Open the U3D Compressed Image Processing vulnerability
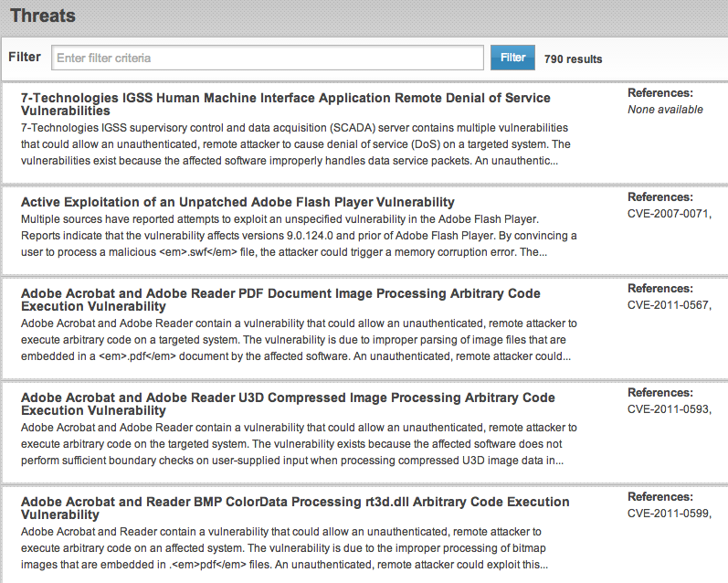Screen dimensions: 728x583 (288, 404)
